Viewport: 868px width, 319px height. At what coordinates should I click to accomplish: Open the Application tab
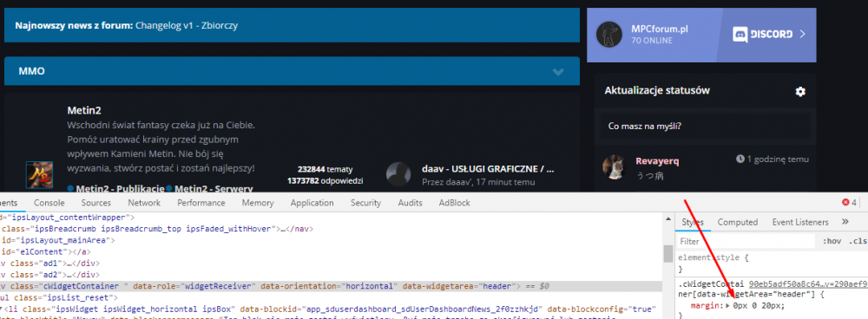[x=312, y=203]
